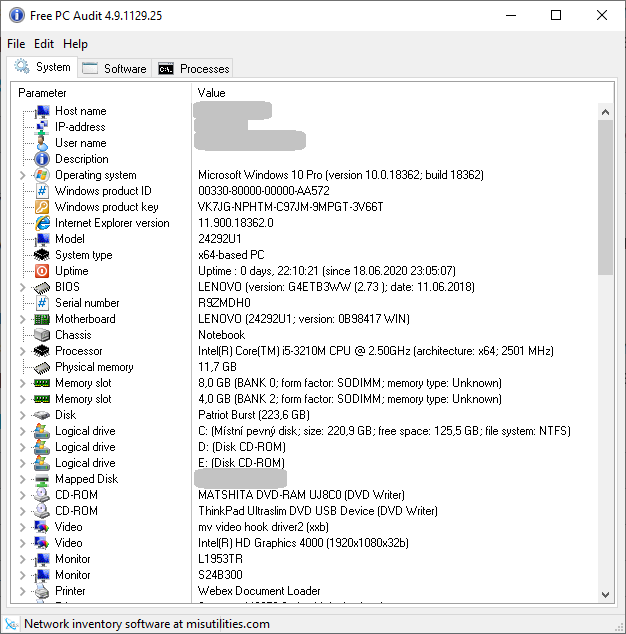Select the Uptime value text
Viewport: 626px width, 634px height.
(327, 271)
